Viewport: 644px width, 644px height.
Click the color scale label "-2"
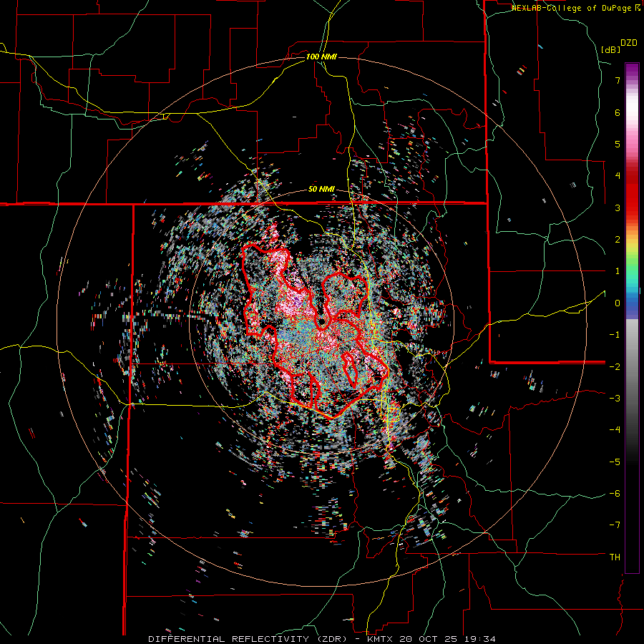coord(615,366)
